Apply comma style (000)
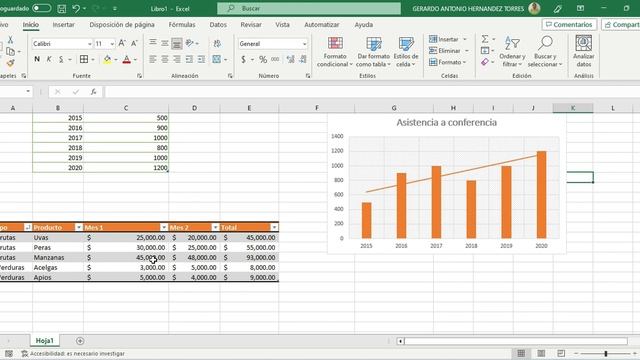 [275, 60]
